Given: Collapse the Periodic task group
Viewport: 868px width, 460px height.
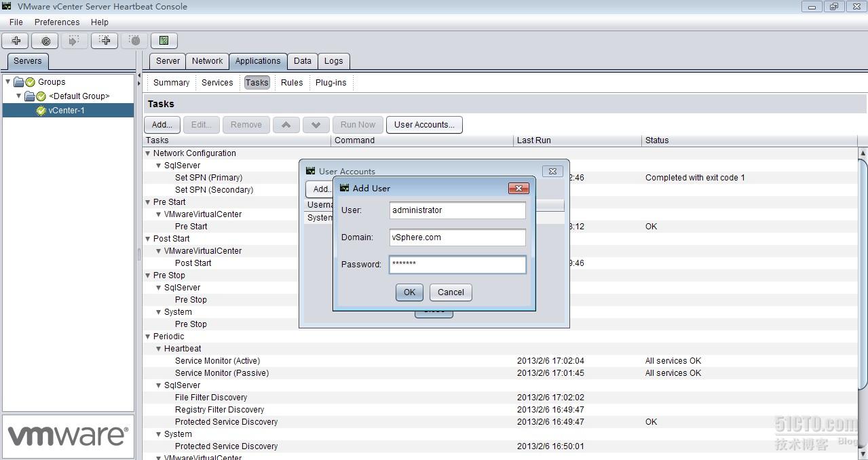Looking at the screenshot, I should [147, 337].
